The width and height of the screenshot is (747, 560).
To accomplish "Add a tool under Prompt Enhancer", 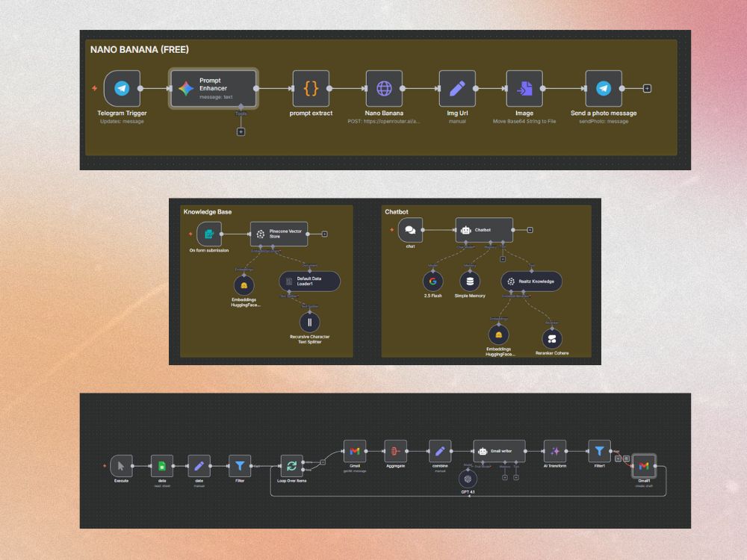I will 241,132.
